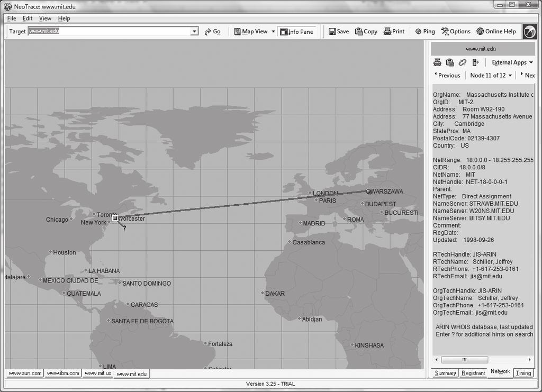
Task: Click the DAKAR city label on map
Action: tap(275, 294)
